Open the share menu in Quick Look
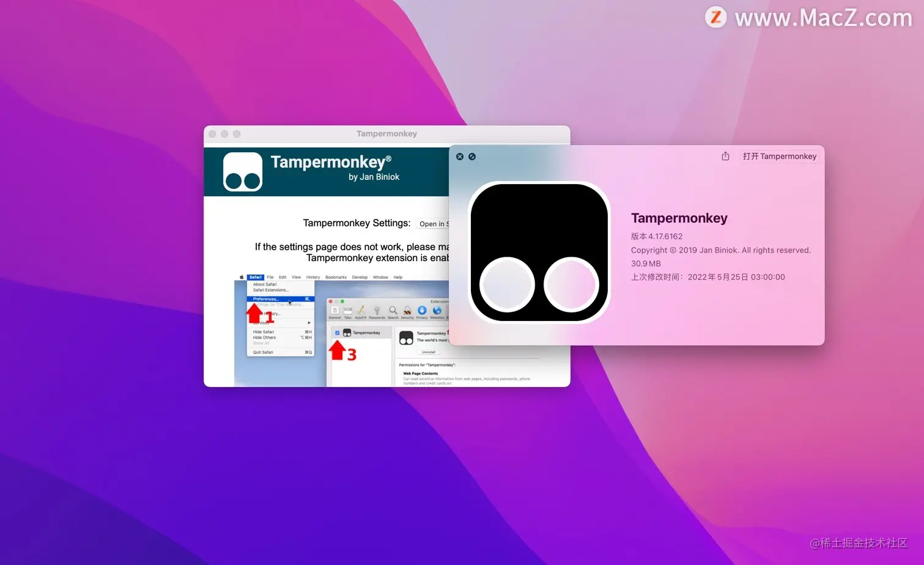924x565 pixels. pyautogui.click(x=725, y=156)
